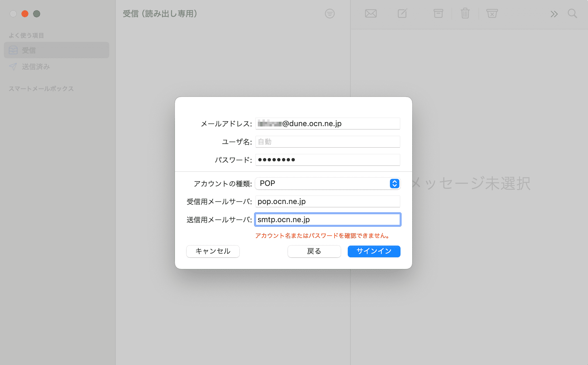
Task: Click the junk mail icon
Action: (492, 13)
